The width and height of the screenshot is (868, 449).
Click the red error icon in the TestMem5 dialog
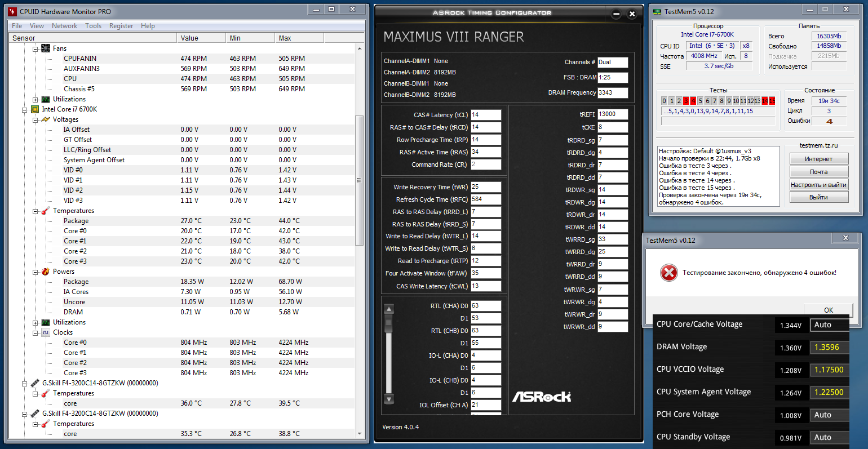[x=668, y=273]
